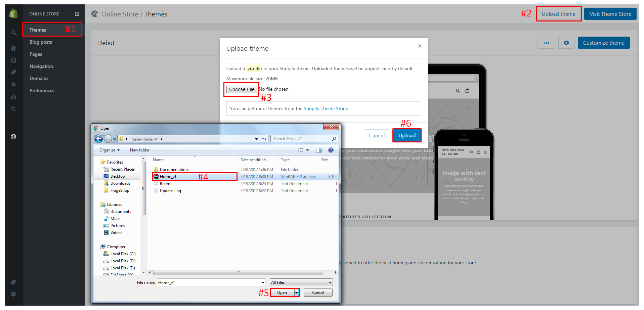Click the Upload theme button
Screen dimensions: 644x310
pyautogui.click(x=559, y=14)
